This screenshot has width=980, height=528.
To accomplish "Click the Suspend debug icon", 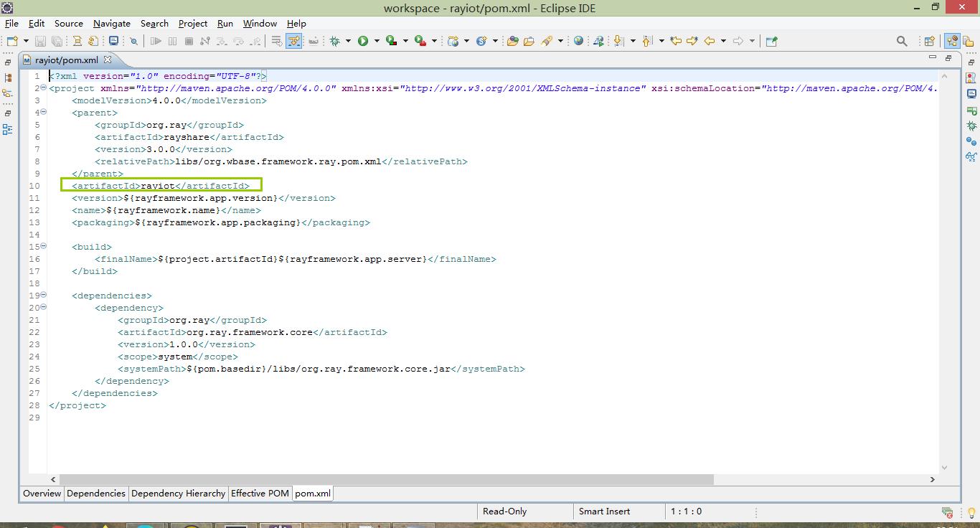I will coord(172,41).
